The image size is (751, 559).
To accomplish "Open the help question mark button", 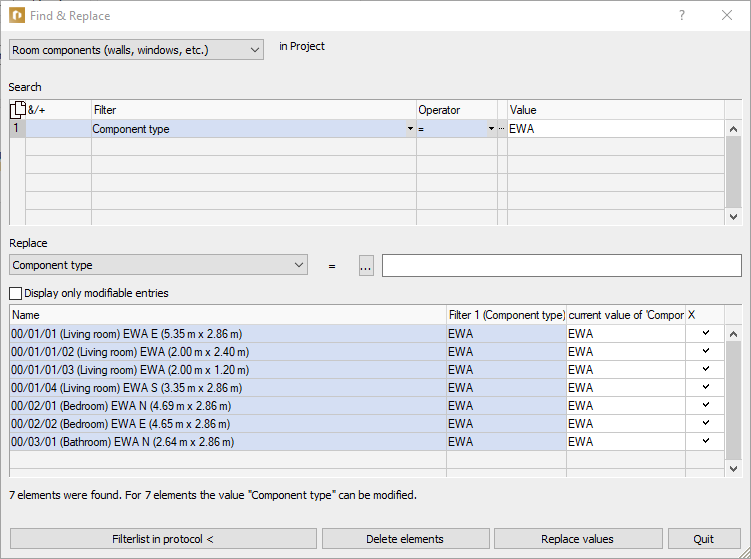I will 682,15.
